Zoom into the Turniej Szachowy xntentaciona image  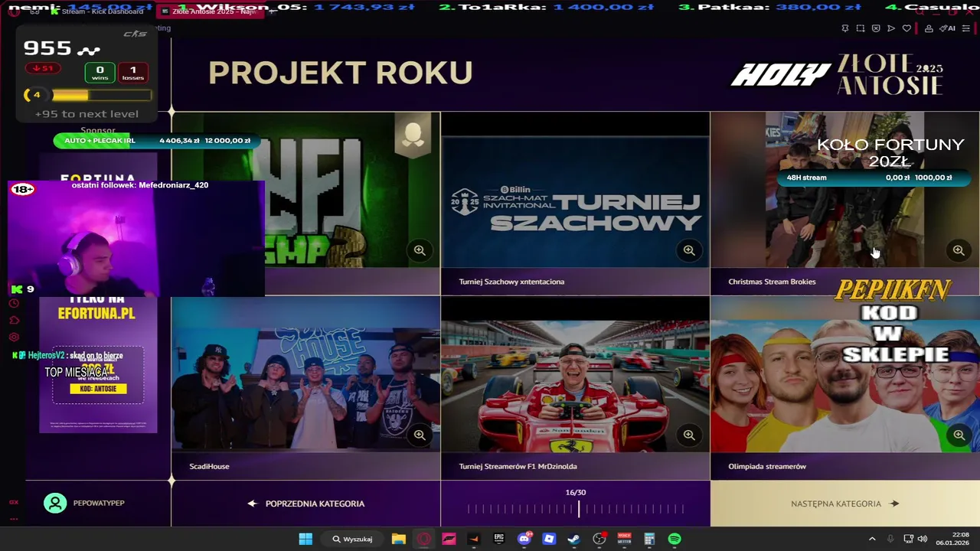click(x=689, y=250)
